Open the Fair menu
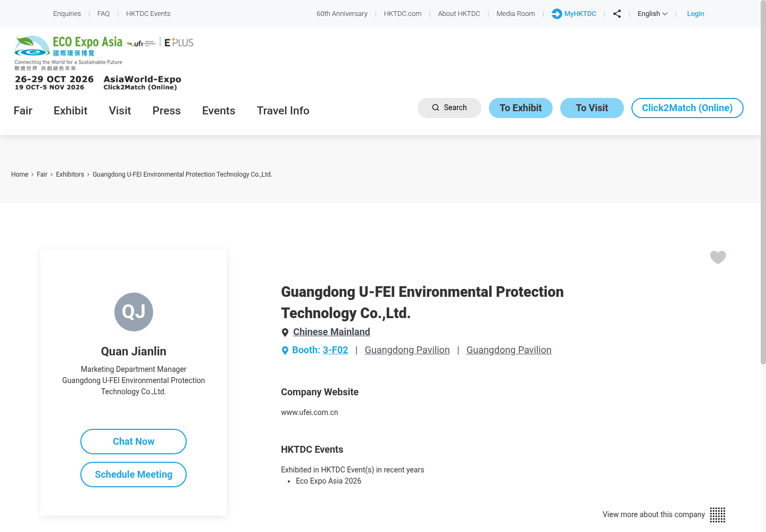The image size is (766, 532). coord(23,111)
